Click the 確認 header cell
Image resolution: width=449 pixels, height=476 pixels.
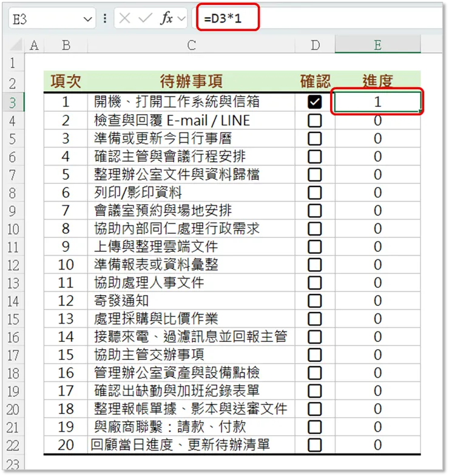coord(315,81)
